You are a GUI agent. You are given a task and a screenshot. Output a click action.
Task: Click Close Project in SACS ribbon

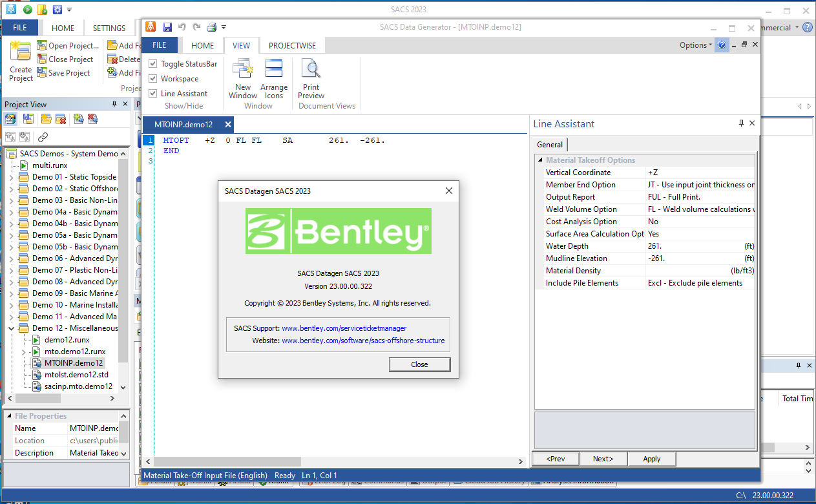tap(65, 59)
